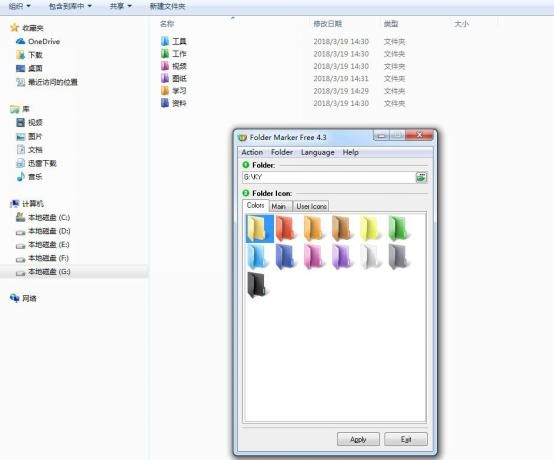Viewport: 554px width, 460px height.
Task: Pick the pink folder color icon
Action: pos(313,257)
